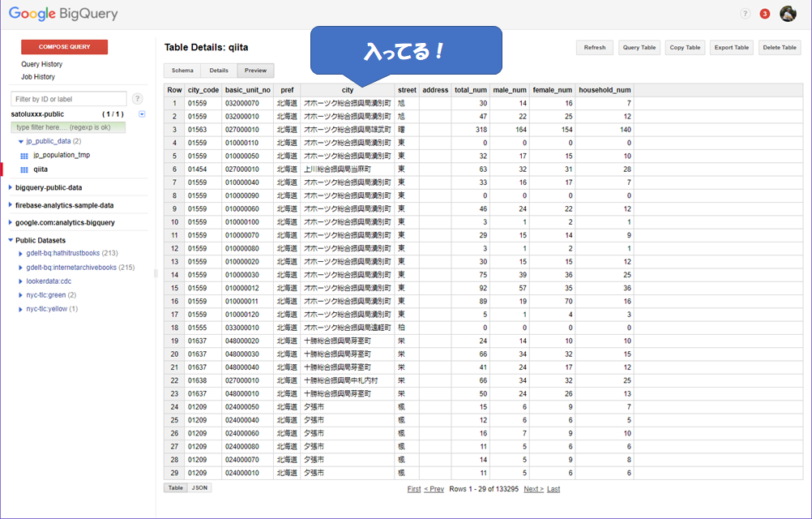Click help icon beside dataset filter box
Image resolution: width=812 pixels, height=519 pixels.
[137, 99]
